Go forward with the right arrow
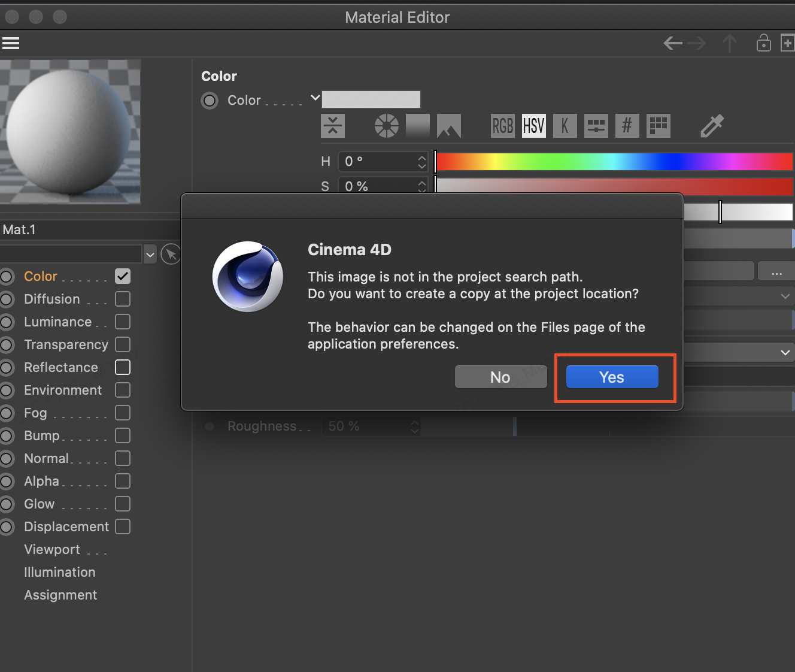 (x=697, y=43)
